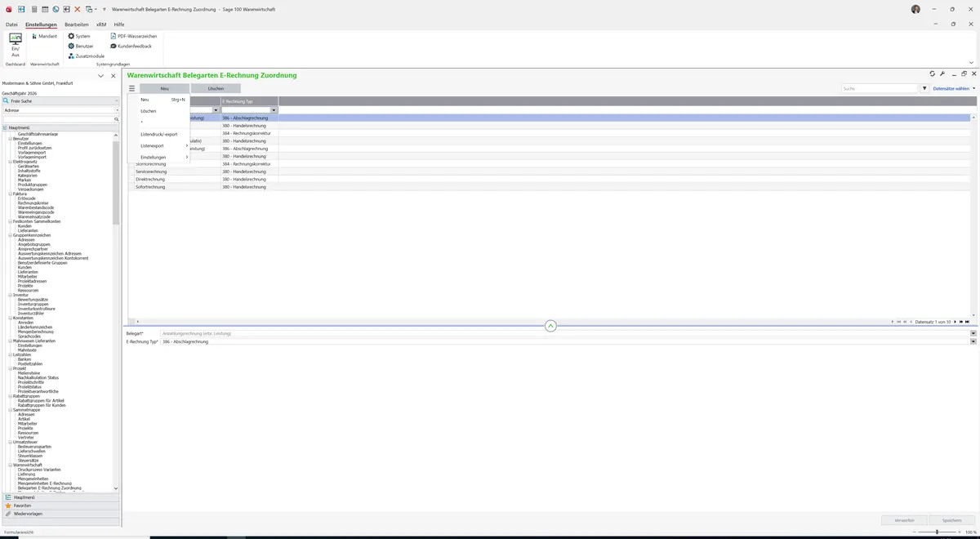Viewport: 980px width, 539px height.
Task: Select the Sofortrechnung table row
Action: pos(549,187)
